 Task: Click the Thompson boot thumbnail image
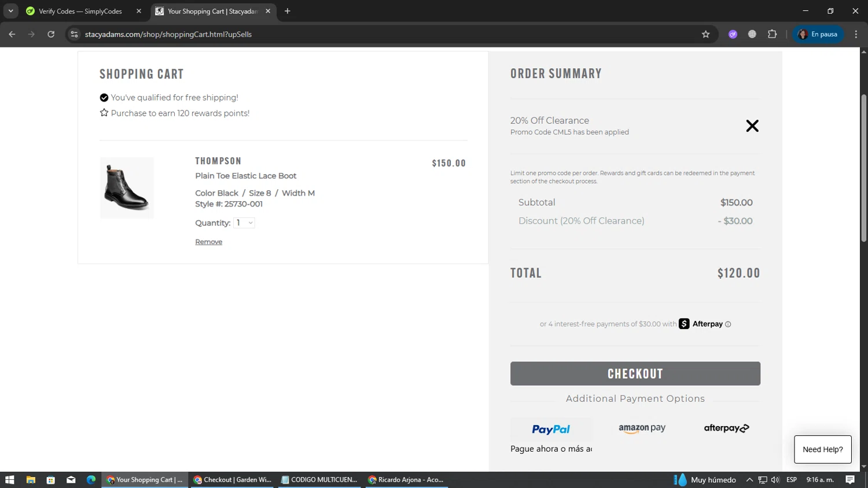click(127, 188)
